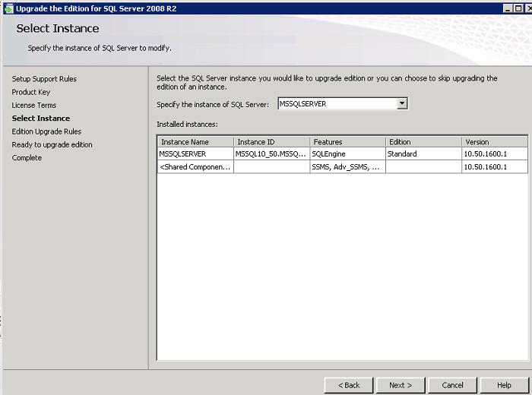This screenshot has width=532, height=395.
Task: Select Ready to upgrade edition step
Action: tap(52, 145)
